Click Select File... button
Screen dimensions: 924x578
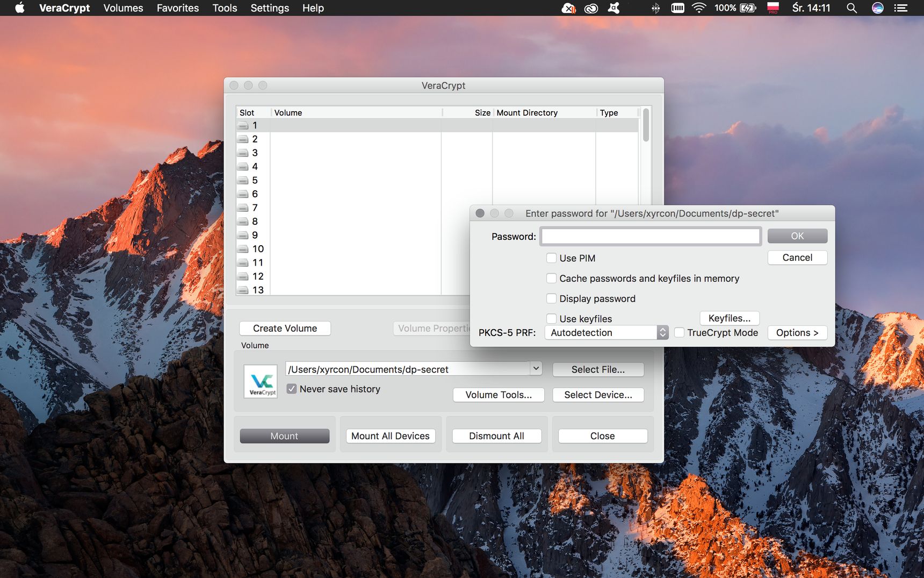[598, 369]
